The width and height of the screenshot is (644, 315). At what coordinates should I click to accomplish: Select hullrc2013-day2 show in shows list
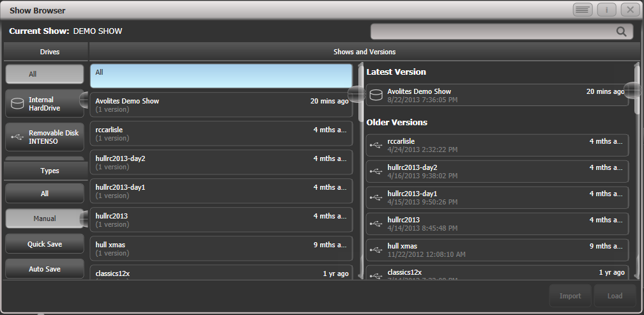click(x=221, y=162)
